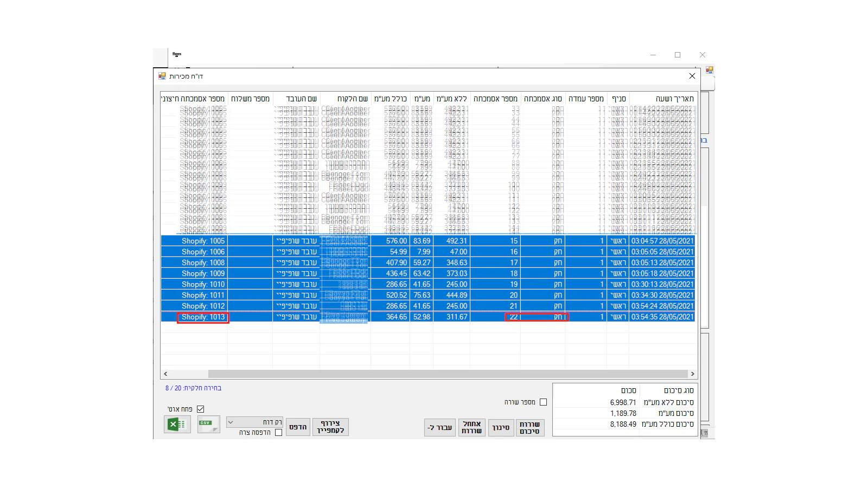Click the 03:04:57 28/05/2021 date cell
The height and width of the screenshot is (488, 868).
click(662, 241)
